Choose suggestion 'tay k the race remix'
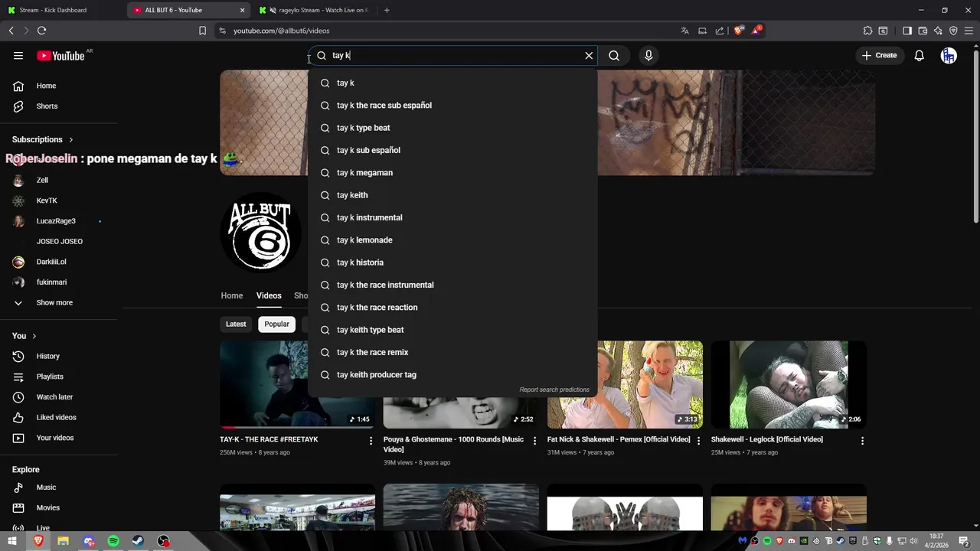Viewport: 980px width, 551px height. [452, 352]
